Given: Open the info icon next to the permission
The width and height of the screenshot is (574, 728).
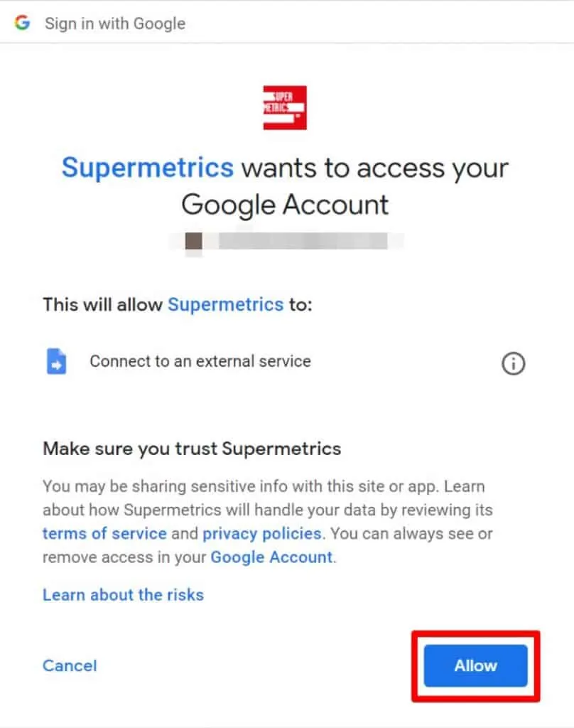Looking at the screenshot, I should tap(514, 363).
